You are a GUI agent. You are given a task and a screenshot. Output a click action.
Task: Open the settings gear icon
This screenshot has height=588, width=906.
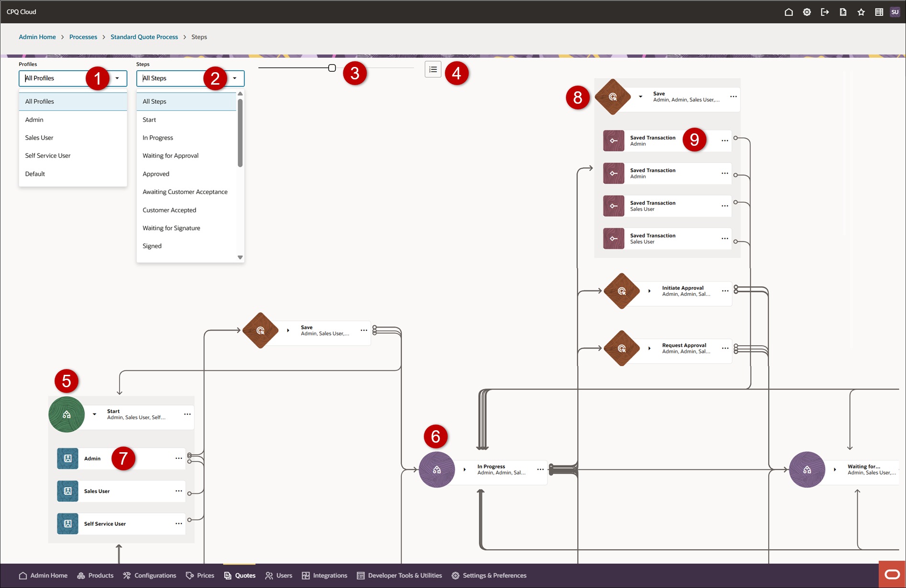click(x=807, y=11)
